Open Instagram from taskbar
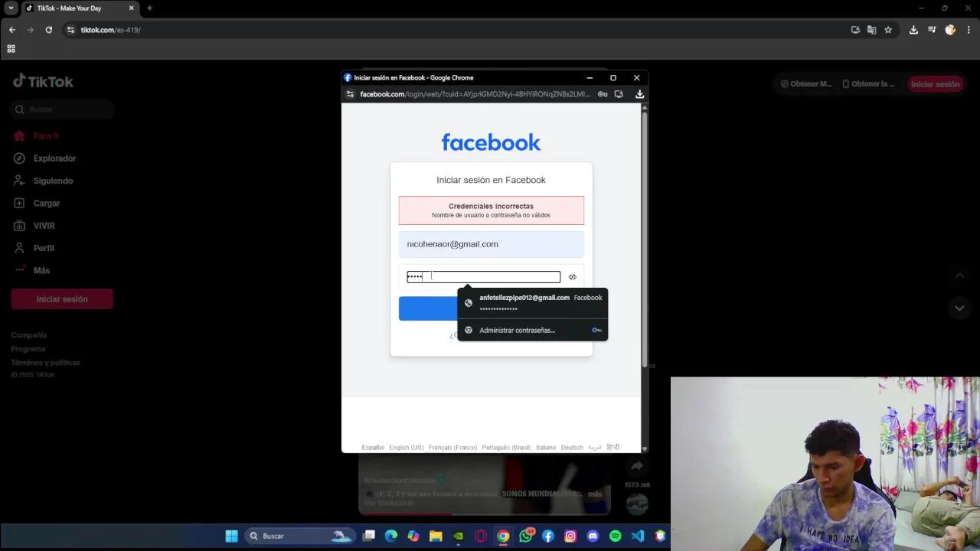The image size is (980, 551). 570,536
